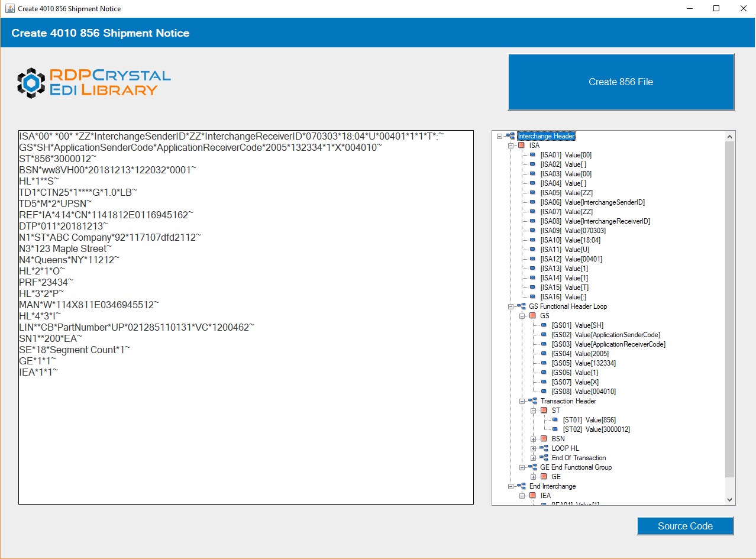Select [ISA08] Value[InterchangeReceiverID] row
Viewport: 756px width, 559px height.
coord(595,221)
